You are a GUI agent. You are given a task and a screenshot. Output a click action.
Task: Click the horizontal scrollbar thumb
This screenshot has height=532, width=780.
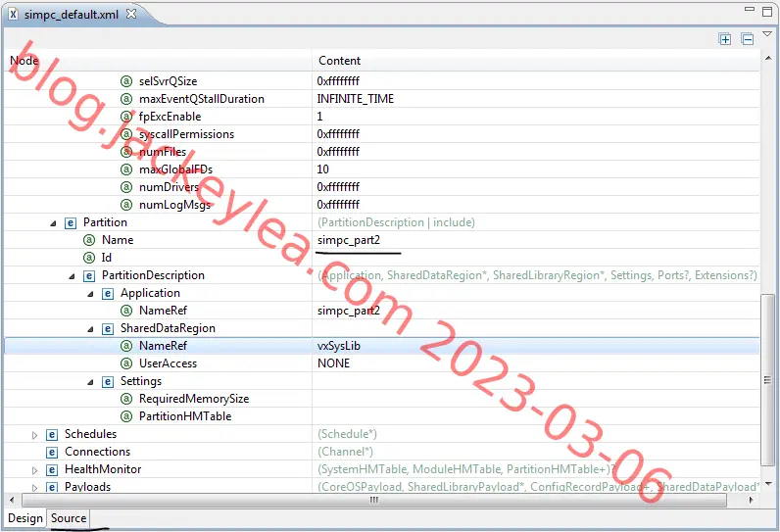[x=373, y=500]
